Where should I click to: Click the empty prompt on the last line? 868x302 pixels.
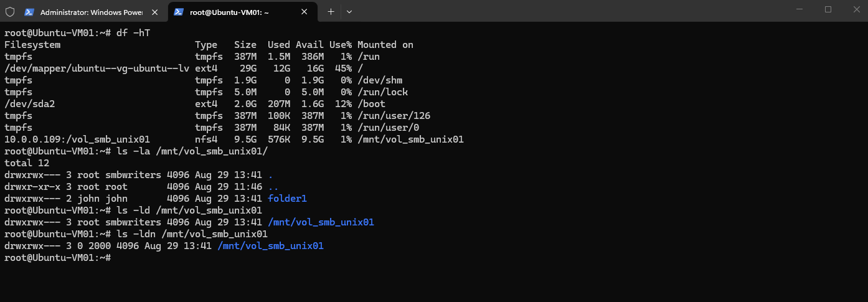(58, 258)
